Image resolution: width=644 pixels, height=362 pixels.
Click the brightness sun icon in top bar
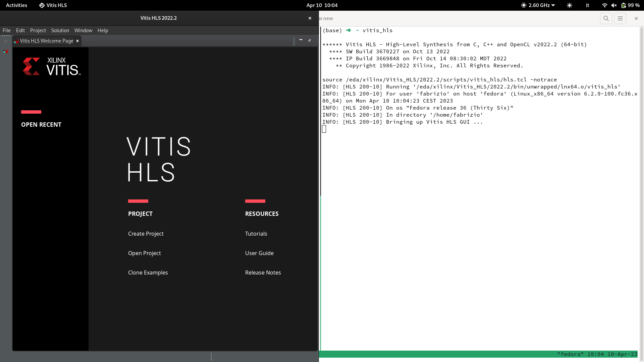570,5
